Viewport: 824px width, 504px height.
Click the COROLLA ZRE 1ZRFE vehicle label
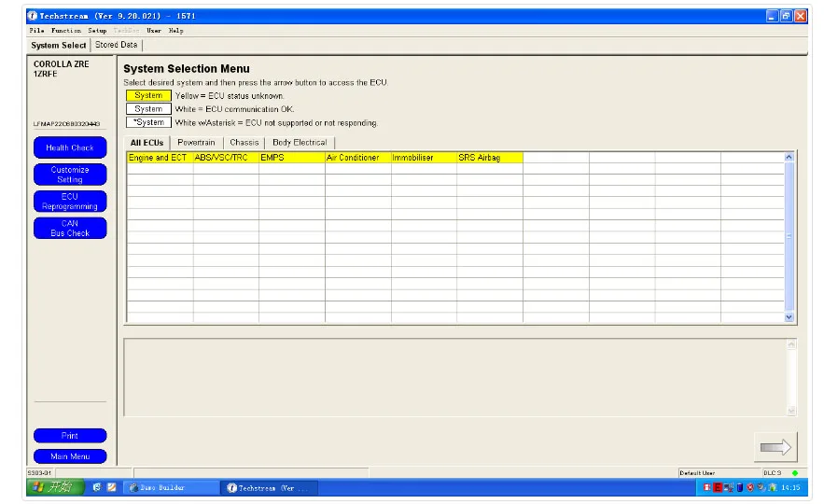[x=61, y=69]
